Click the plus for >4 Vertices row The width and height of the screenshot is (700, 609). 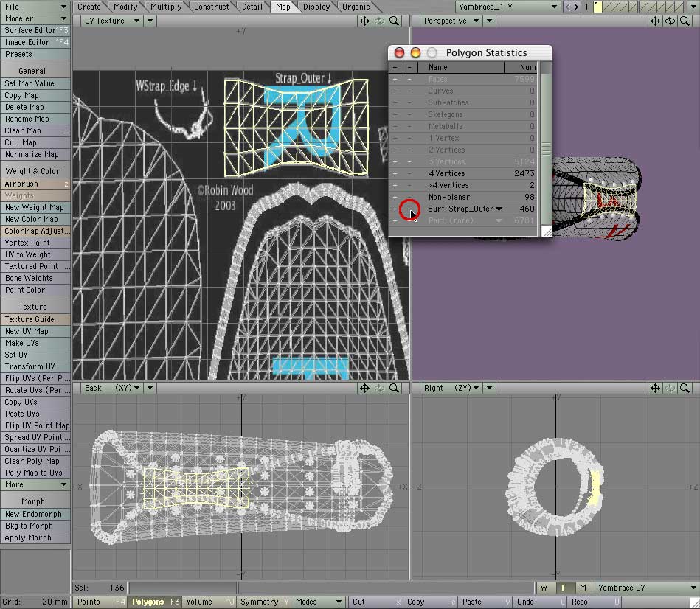click(x=395, y=185)
